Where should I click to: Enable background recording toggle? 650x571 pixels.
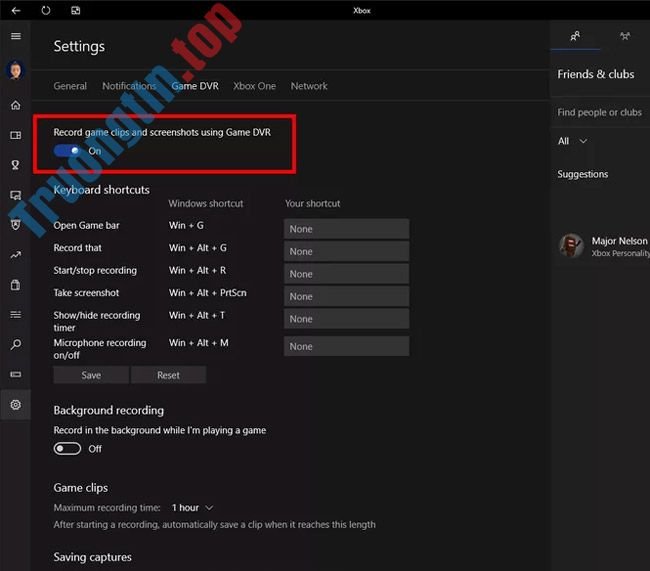pos(67,448)
